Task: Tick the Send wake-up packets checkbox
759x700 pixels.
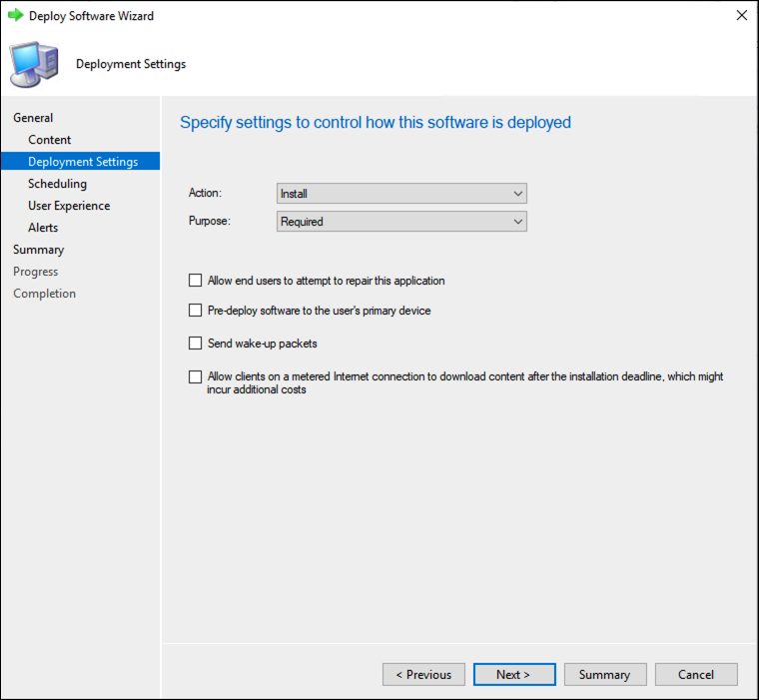Action: (195, 344)
